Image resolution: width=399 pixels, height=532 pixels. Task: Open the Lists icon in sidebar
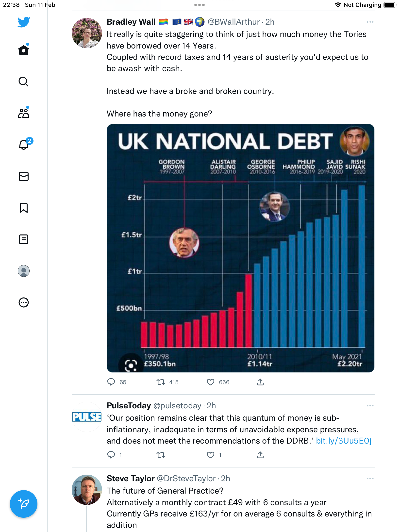point(24,239)
